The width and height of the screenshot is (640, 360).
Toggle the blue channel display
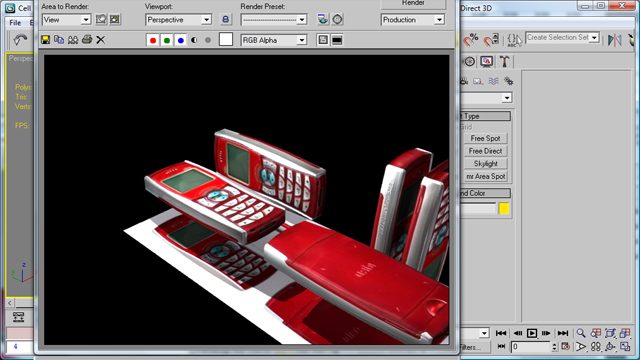click(x=180, y=40)
